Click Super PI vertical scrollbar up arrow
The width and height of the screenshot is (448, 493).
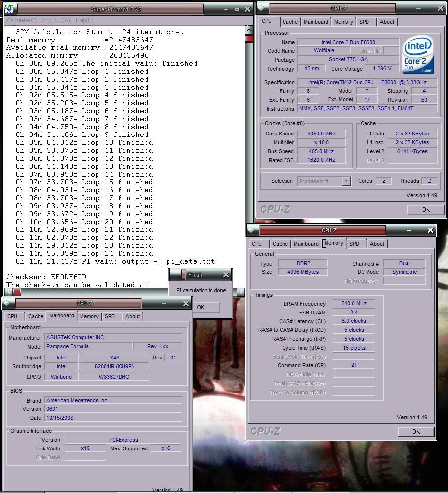[249, 30]
